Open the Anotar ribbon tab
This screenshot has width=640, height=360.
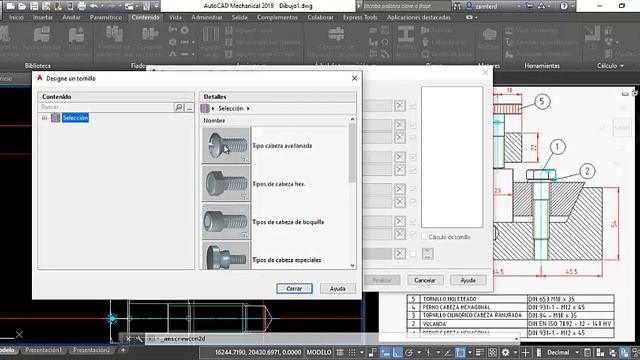(71, 18)
